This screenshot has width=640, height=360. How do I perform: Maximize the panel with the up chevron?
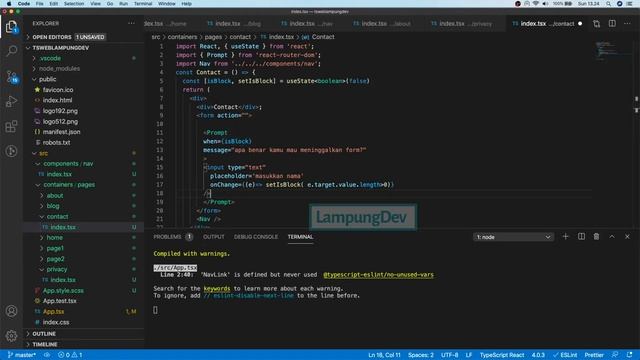612,237
